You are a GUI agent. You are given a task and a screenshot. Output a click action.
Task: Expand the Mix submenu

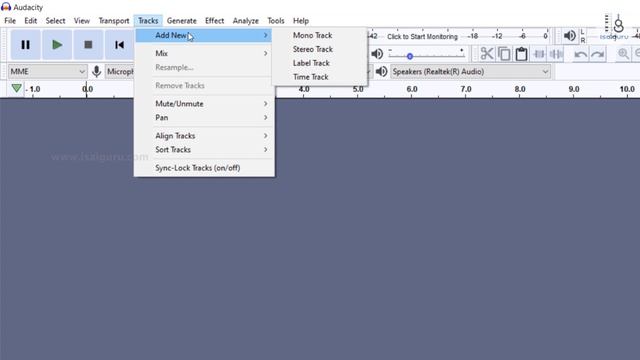204,53
